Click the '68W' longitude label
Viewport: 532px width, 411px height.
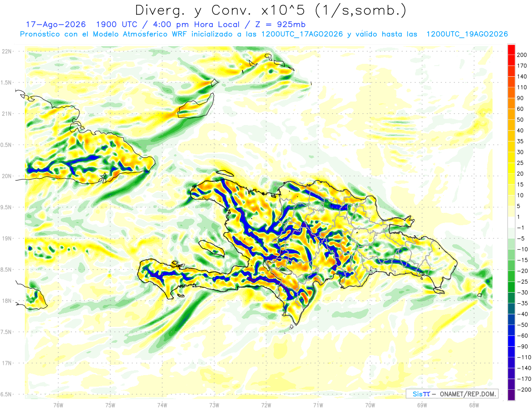point(474,405)
